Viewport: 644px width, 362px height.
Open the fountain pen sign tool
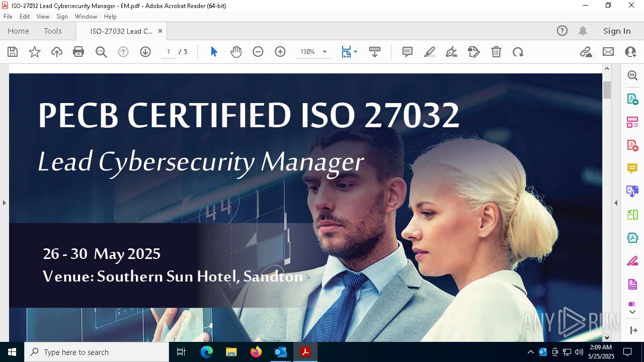[x=452, y=52]
